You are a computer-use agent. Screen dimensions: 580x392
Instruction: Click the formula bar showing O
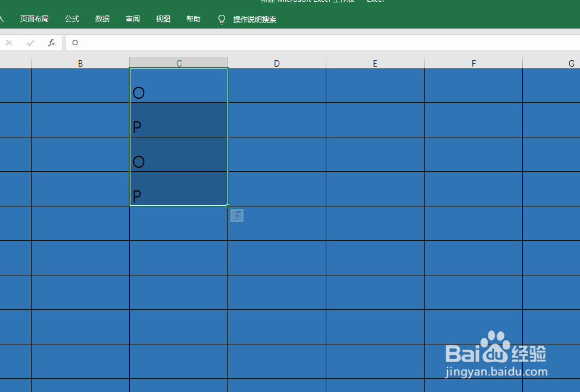[323, 43]
